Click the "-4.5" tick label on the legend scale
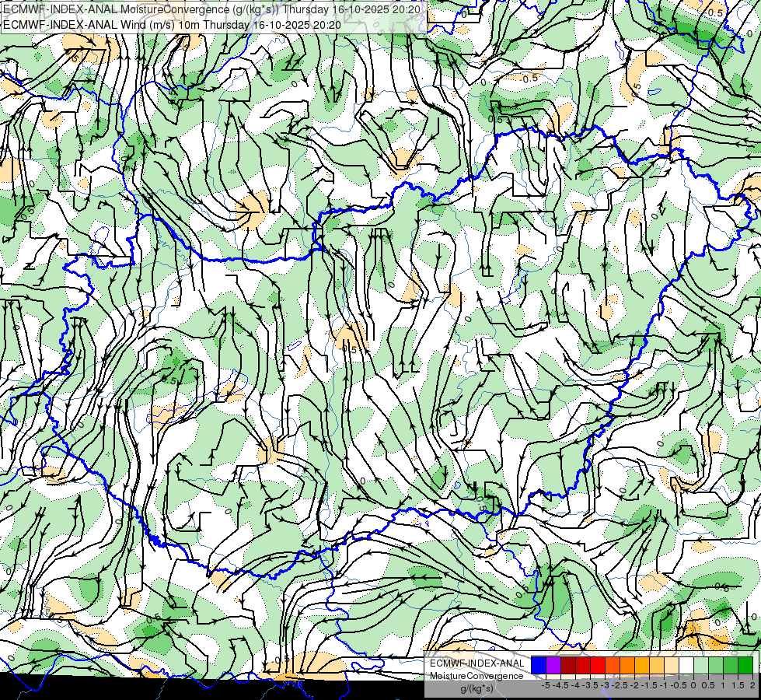The width and height of the screenshot is (761, 700). [560, 685]
